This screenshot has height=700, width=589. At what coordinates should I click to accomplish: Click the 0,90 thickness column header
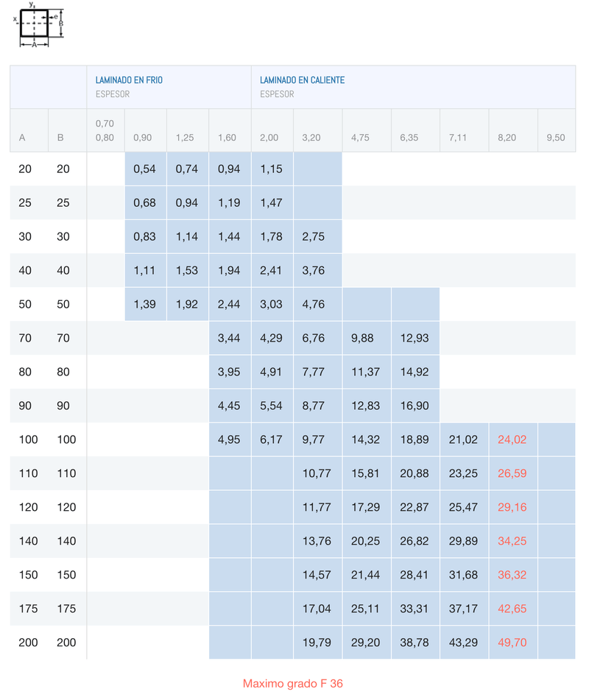tap(143, 138)
